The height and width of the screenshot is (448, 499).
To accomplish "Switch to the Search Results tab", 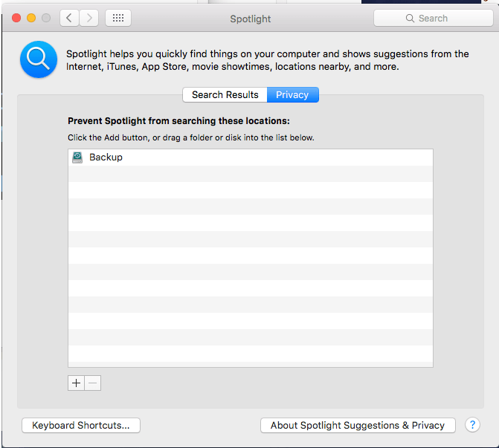I will click(225, 95).
